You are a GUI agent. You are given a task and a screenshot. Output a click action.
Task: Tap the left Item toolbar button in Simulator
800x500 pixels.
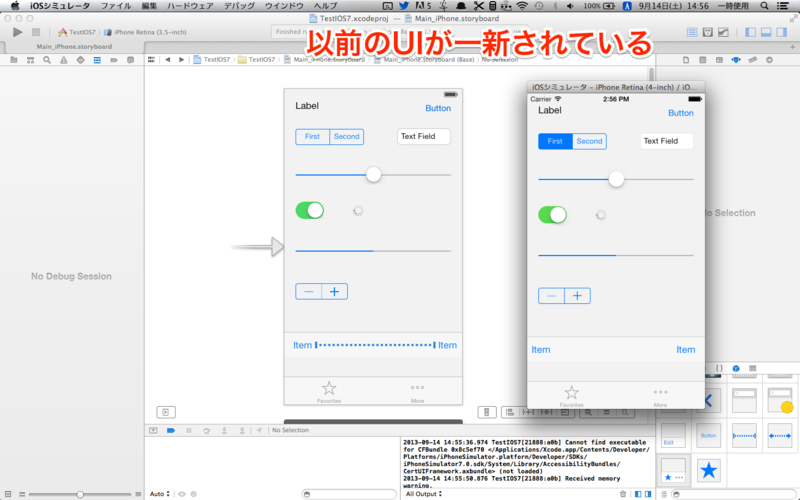(541, 349)
